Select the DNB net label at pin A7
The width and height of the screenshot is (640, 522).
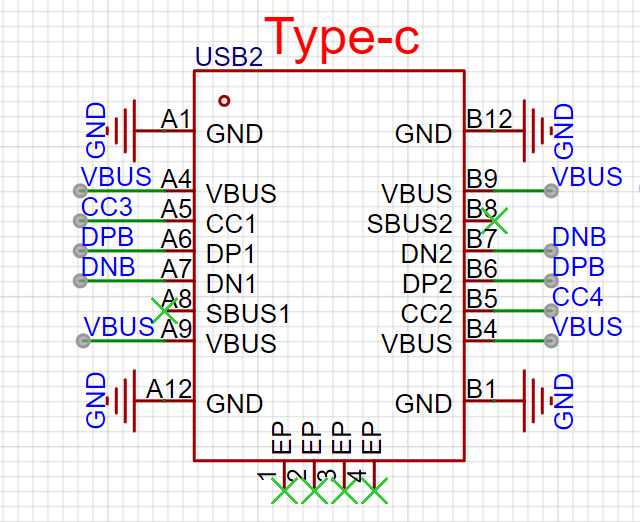[x=108, y=267]
